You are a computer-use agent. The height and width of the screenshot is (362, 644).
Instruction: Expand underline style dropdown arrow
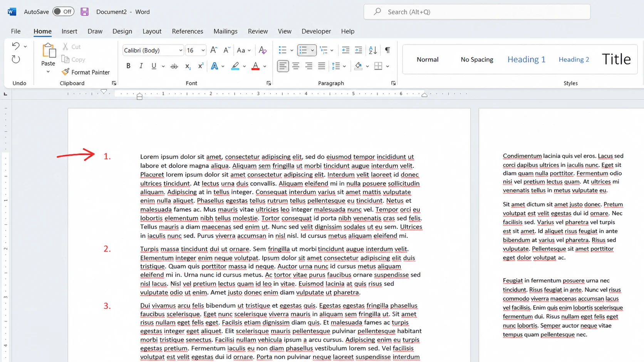click(x=163, y=67)
